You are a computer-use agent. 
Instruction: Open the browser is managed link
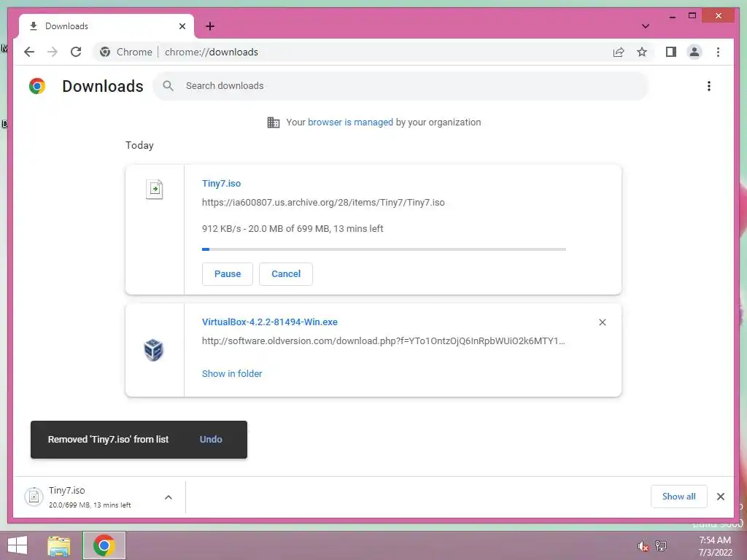coord(350,122)
